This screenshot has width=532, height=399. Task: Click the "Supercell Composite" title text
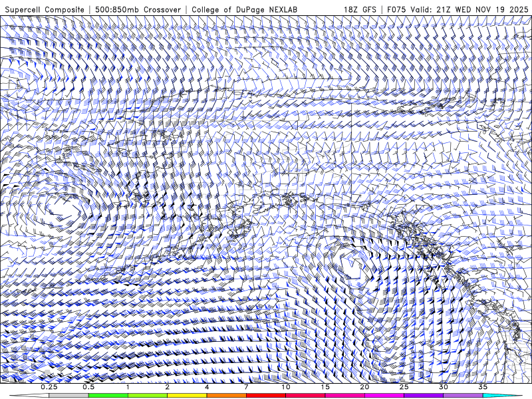tap(45, 9)
